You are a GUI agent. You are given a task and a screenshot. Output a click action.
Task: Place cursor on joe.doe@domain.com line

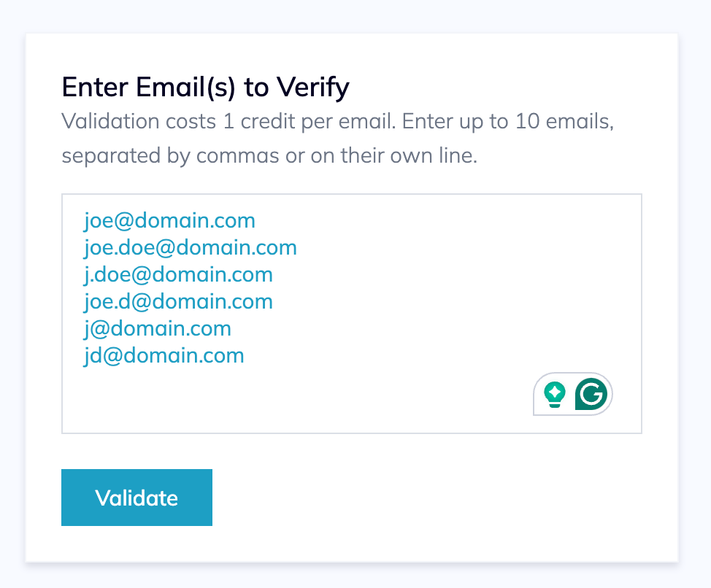190,247
